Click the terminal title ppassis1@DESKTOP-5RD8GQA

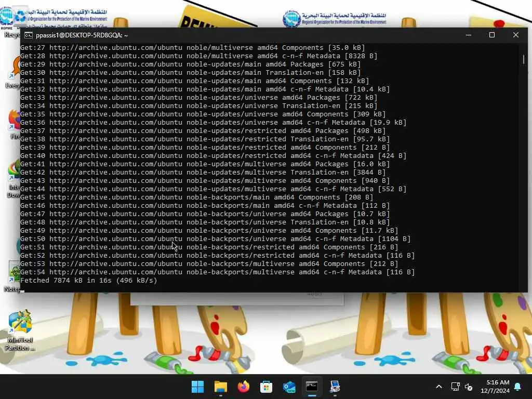pyautogui.click(x=82, y=35)
